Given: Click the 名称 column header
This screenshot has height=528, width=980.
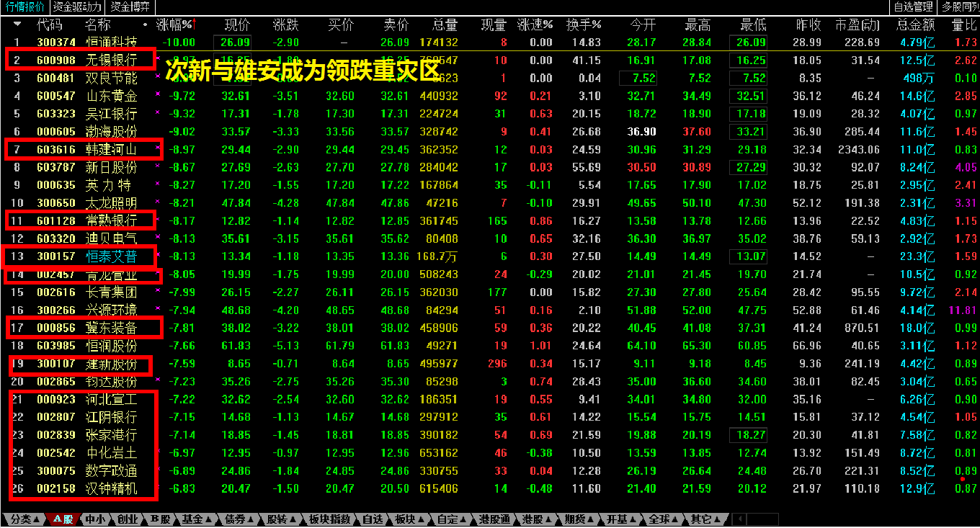Looking at the screenshot, I should (x=99, y=24).
